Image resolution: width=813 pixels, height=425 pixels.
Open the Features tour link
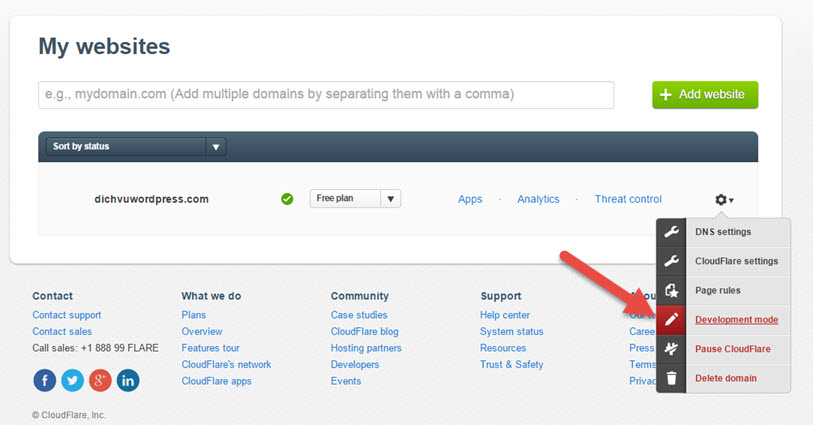[211, 348]
